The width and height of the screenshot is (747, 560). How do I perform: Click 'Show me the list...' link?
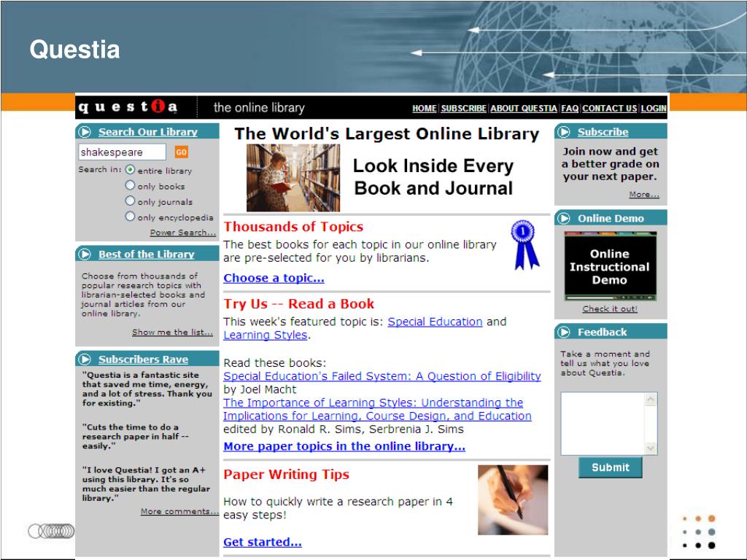(172, 332)
